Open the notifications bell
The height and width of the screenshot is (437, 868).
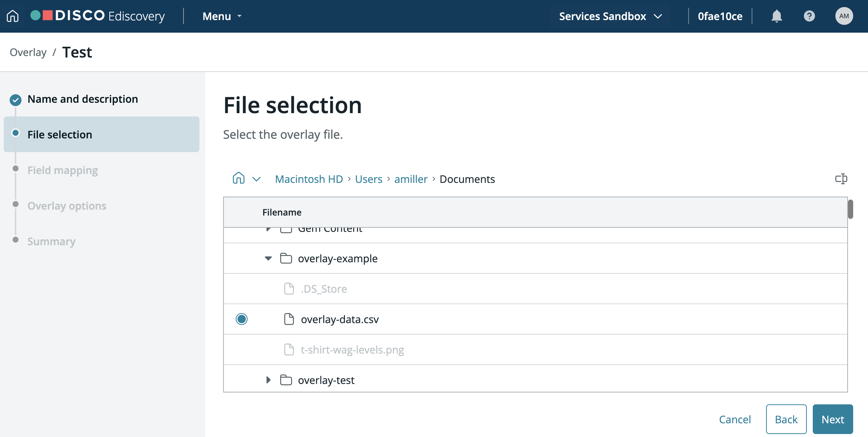point(776,16)
